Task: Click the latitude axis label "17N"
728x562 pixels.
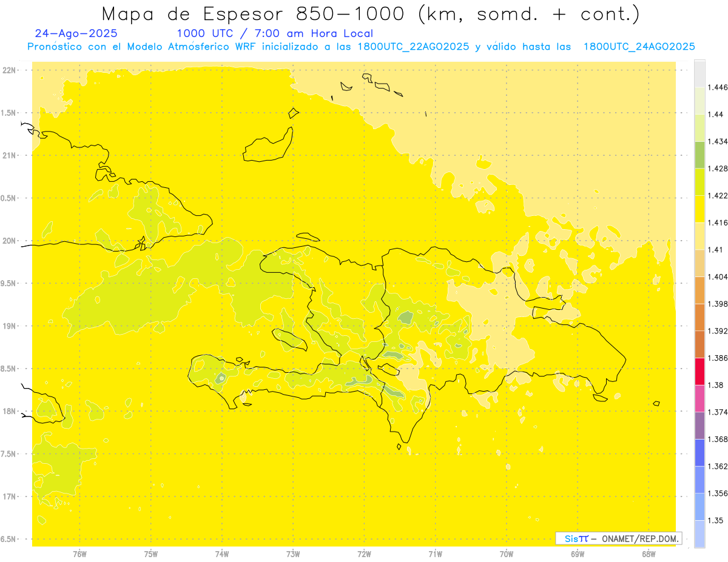Action: pos(9,497)
